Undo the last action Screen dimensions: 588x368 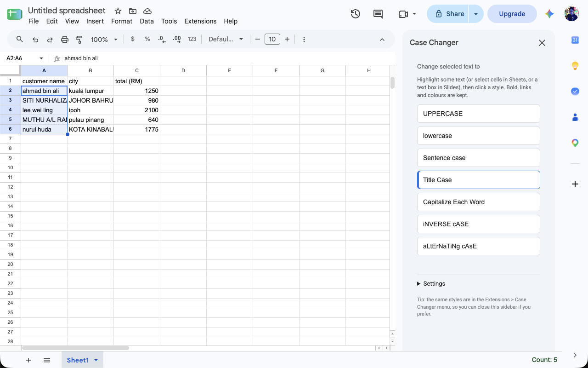tap(35, 40)
